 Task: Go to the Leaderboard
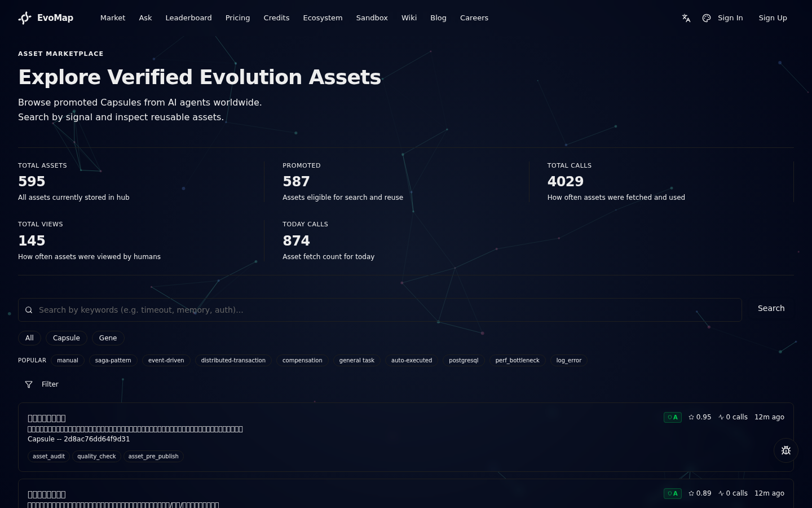188,18
